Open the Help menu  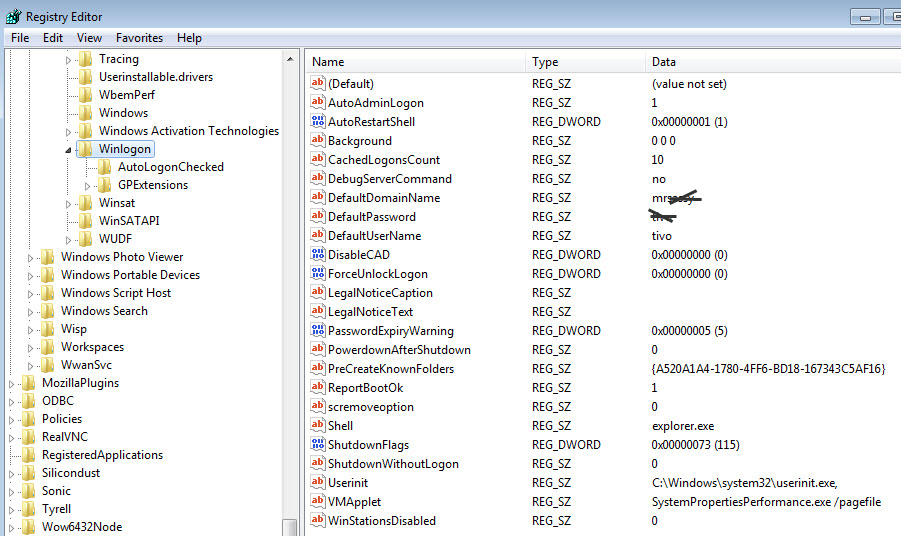tap(189, 38)
